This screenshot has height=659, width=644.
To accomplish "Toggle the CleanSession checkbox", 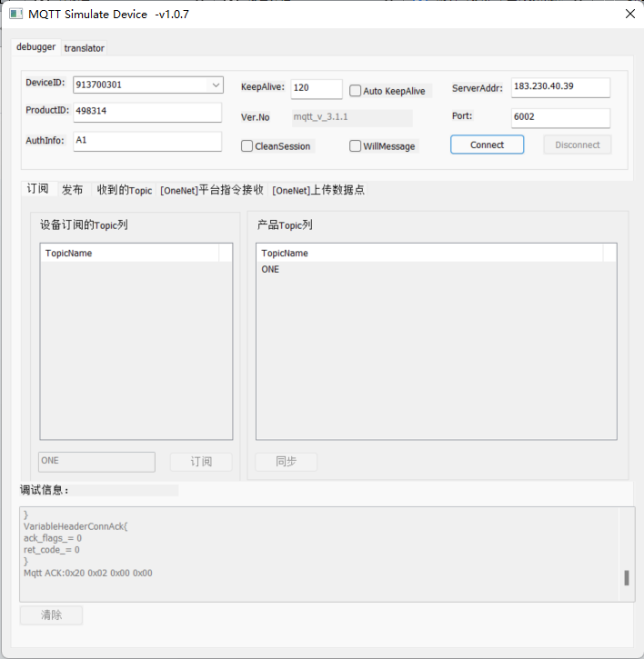I will (247, 145).
